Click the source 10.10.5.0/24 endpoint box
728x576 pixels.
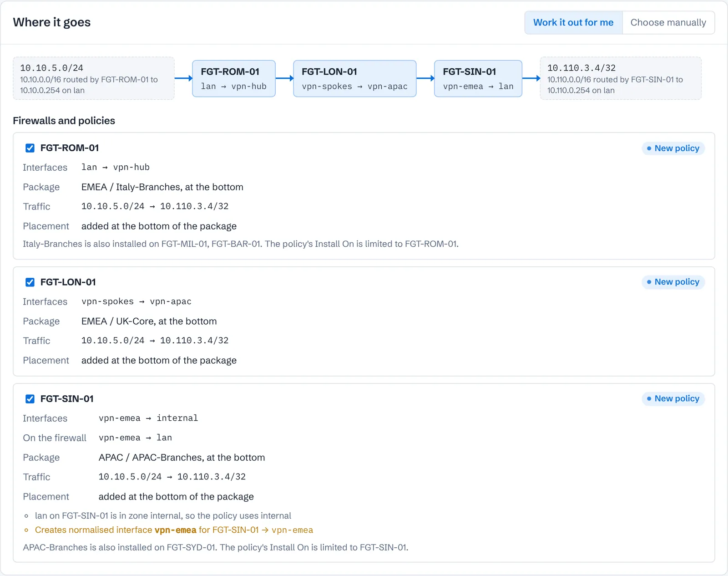[x=94, y=78]
